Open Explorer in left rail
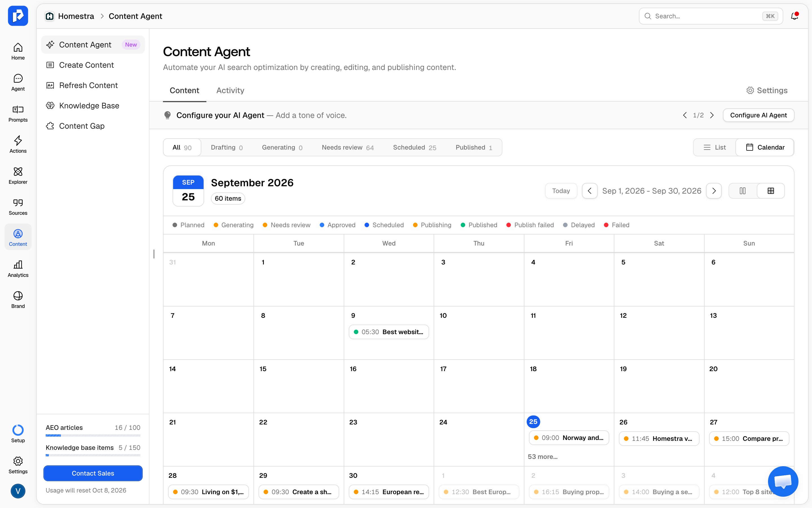Screen dimensions: 812x508 [x=18, y=176]
